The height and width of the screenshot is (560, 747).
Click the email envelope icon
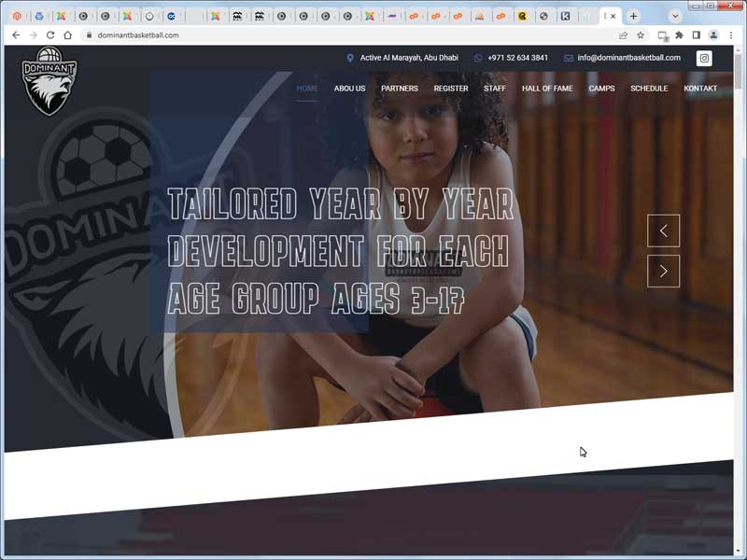click(569, 58)
